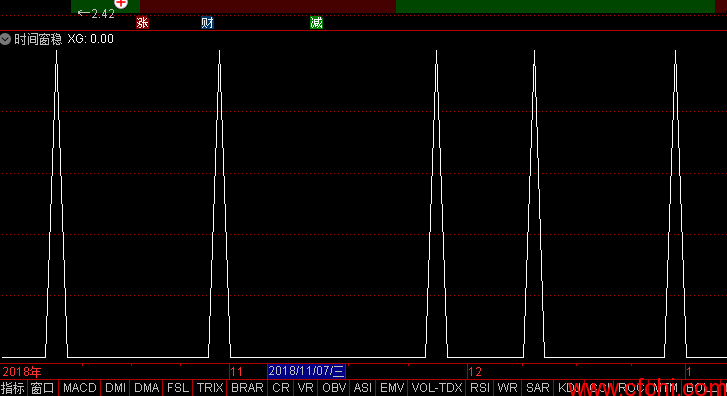Click the blue 财 marker icon

click(x=207, y=23)
